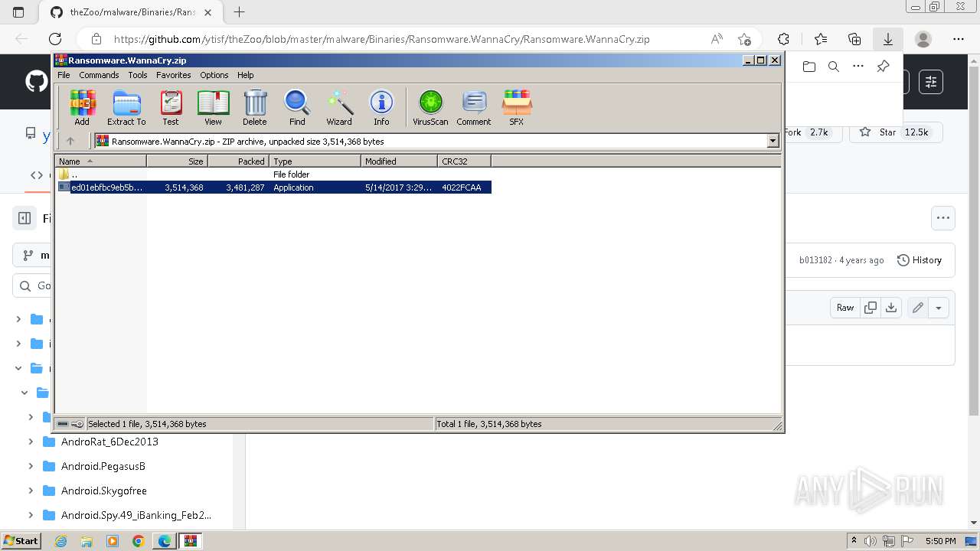
Task: Select the parent '..' folder row
Action: pos(273,174)
